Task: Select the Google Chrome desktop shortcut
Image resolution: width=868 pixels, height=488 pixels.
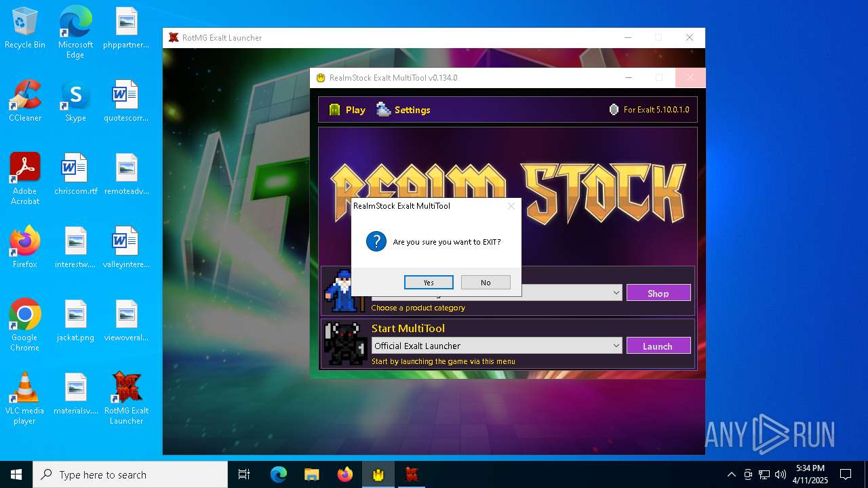Action: (x=25, y=325)
